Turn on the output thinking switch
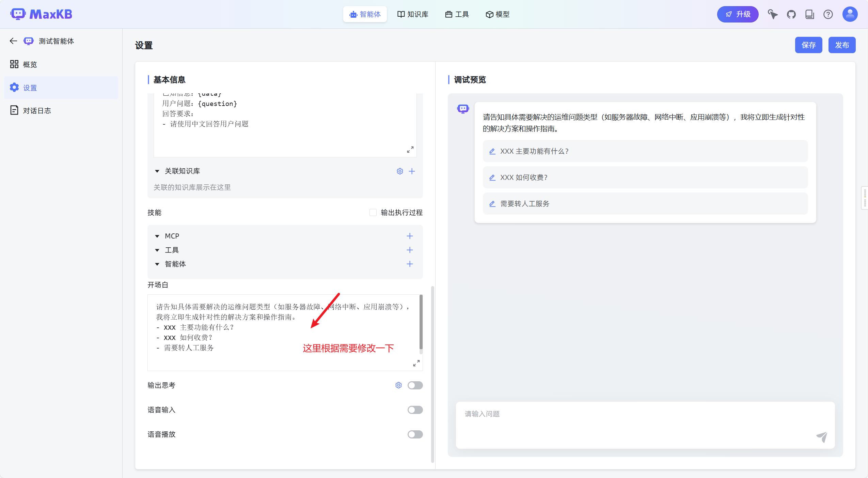 point(415,385)
